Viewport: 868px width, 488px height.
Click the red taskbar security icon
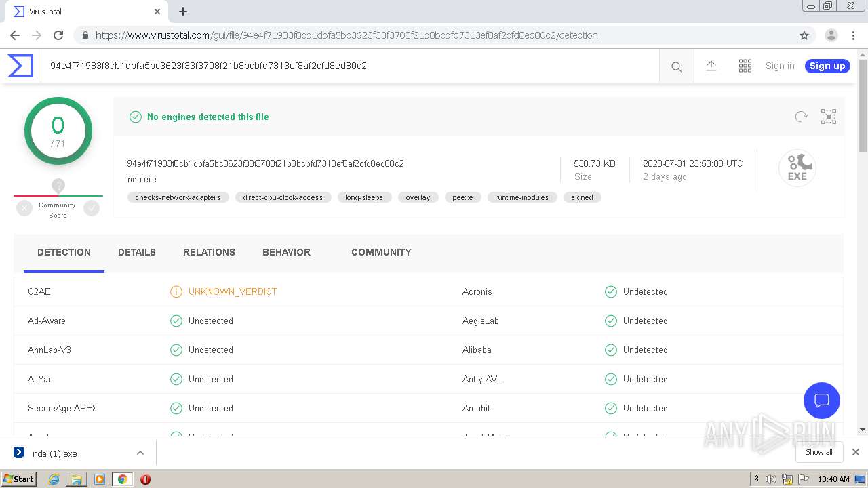[145, 479]
